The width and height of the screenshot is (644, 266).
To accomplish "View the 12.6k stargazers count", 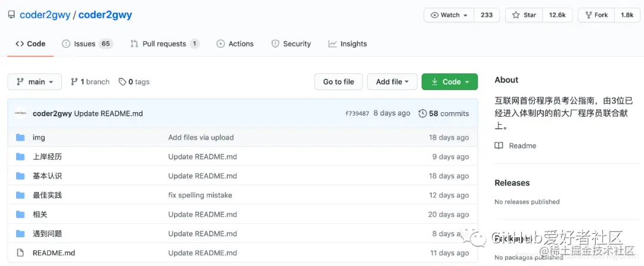I will [x=558, y=15].
